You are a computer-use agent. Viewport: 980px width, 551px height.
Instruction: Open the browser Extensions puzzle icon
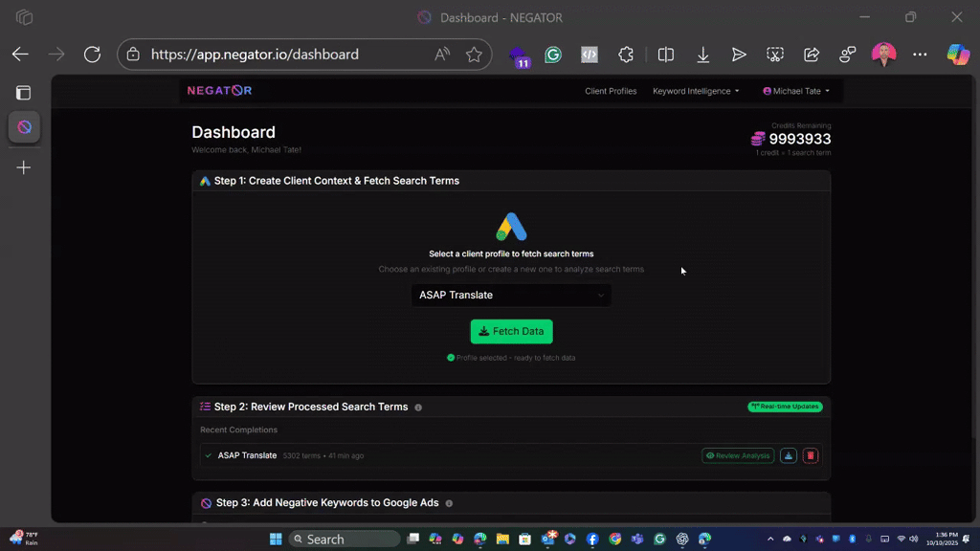tap(626, 55)
